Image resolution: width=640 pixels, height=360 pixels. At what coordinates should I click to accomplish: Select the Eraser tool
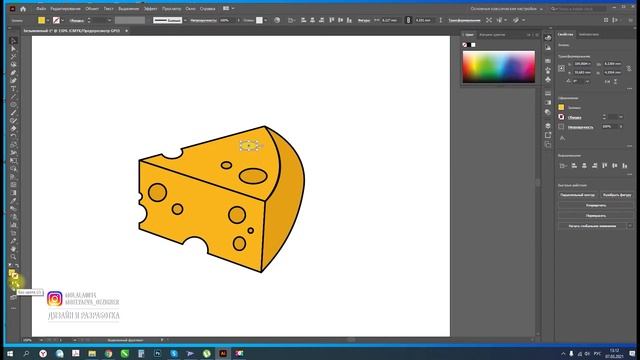coord(13,129)
